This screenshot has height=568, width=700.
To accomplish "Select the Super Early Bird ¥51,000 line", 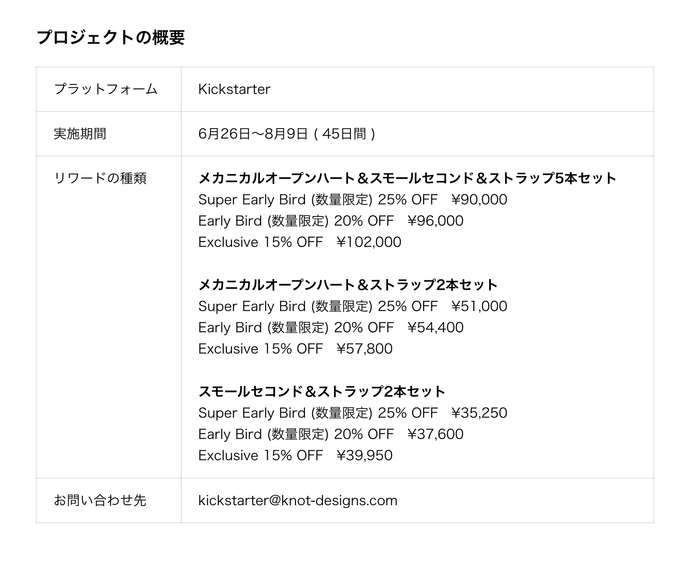I will click(x=352, y=306).
